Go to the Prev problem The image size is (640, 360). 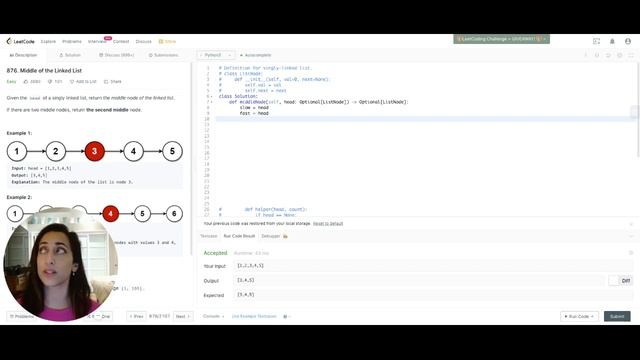[x=136, y=316]
